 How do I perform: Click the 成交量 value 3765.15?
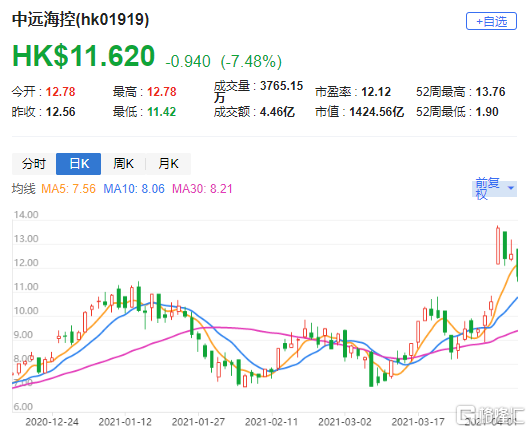pyautogui.click(x=281, y=86)
